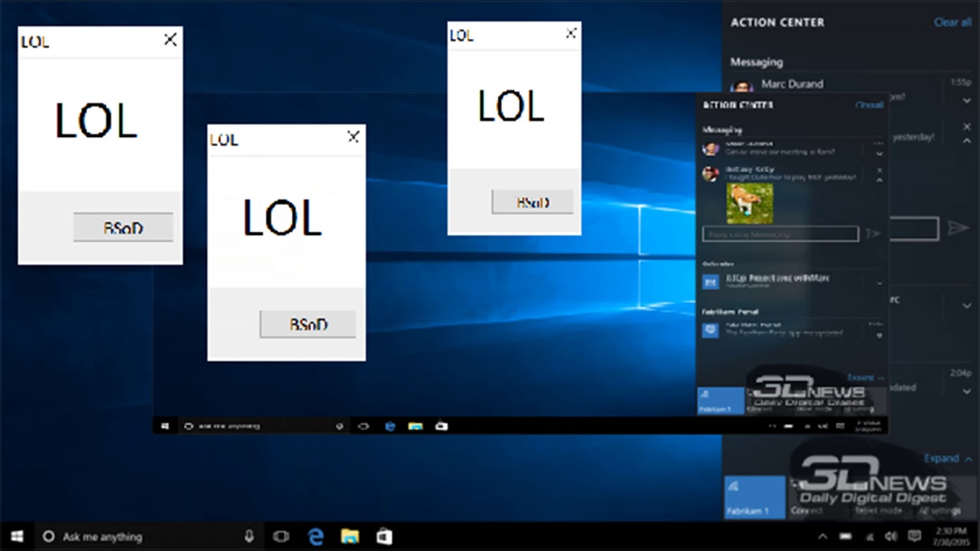980x551 pixels.
Task: Click BSoD button in the leftmost LOL window
Action: [123, 227]
